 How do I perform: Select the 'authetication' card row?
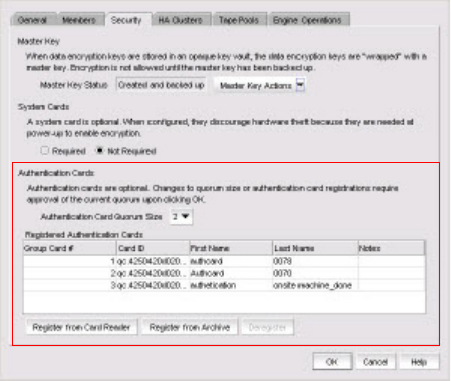pyautogui.click(x=224, y=285)
